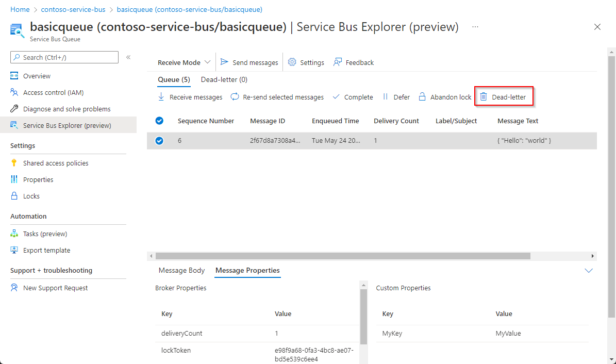The image size is (616, 364).
Task: Click the Search (Ctrl+/) input field
Action: coord(64,57)
